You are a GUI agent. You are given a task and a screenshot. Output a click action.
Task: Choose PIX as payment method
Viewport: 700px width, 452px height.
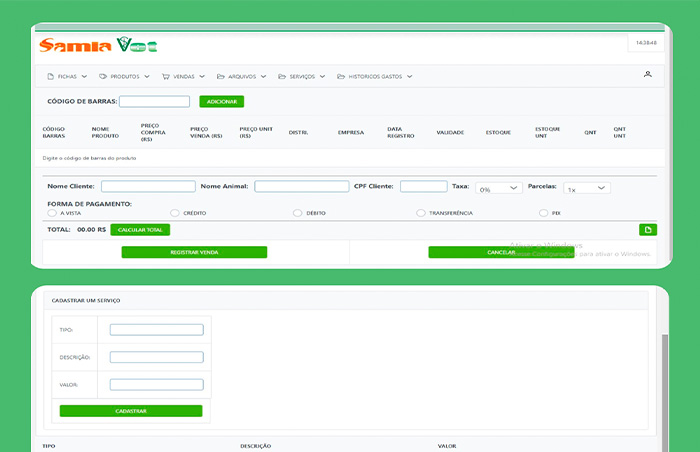click(543, 213)
